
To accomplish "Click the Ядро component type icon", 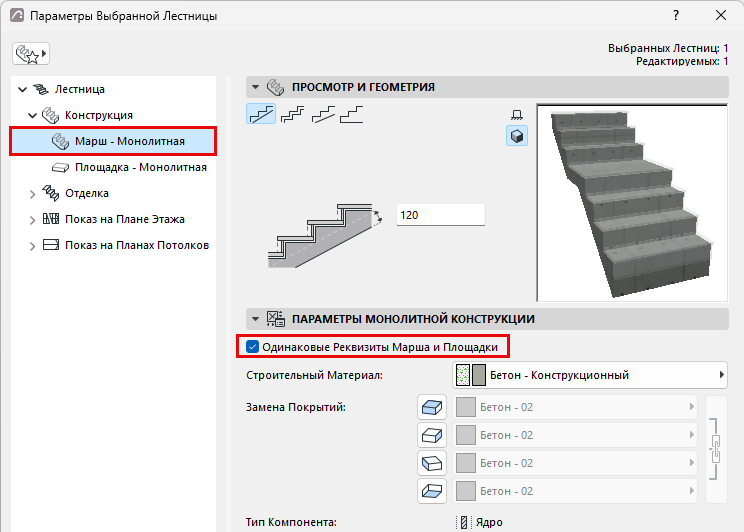I will point(464,522).
